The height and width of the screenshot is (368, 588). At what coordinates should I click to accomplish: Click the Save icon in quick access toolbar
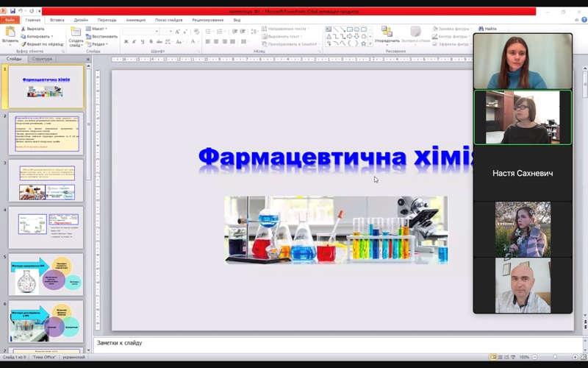click(x=12, y=11)
